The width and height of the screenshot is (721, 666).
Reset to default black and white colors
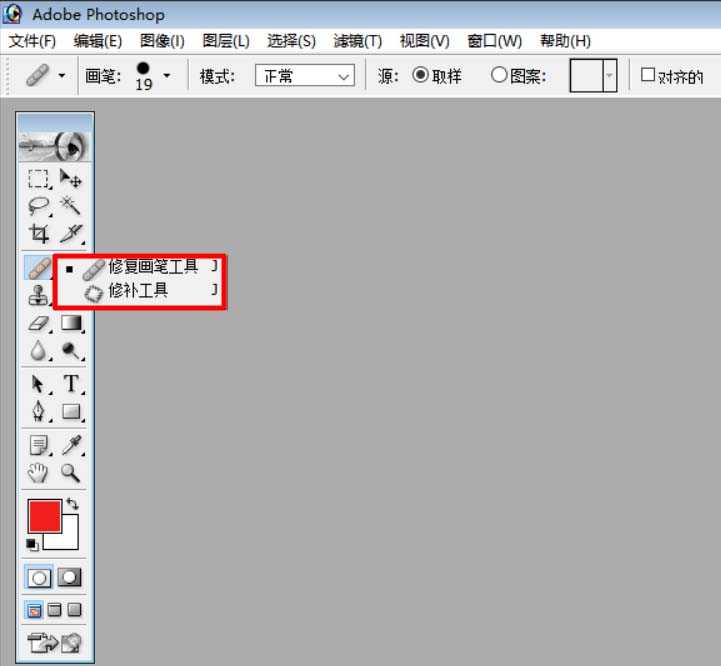pyautogui.click(x=32, y=545)
